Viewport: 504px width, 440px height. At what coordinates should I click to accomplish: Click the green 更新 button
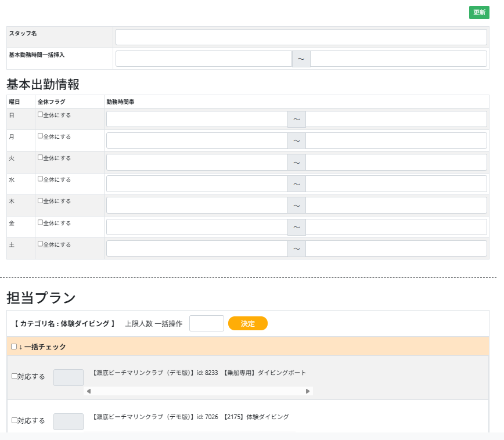coord(479,12)
